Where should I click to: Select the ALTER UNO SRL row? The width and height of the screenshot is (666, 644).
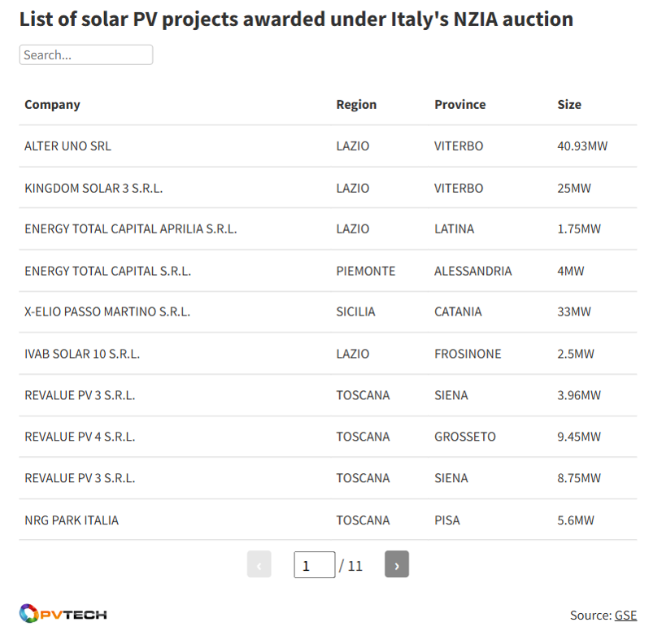coord(67,146)
